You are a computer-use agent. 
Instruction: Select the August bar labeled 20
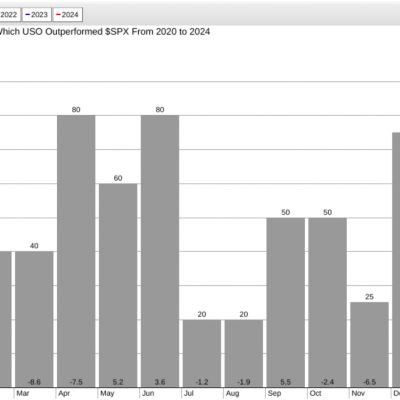[244, 353]
